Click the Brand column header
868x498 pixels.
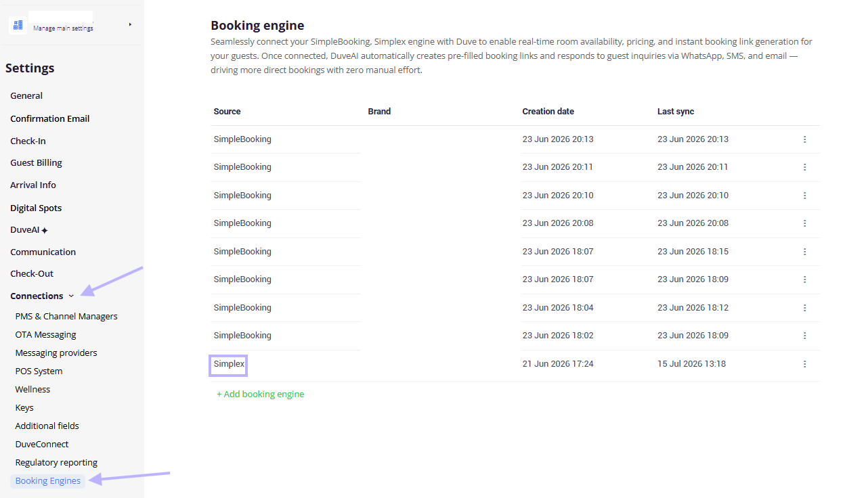(379, 111)
